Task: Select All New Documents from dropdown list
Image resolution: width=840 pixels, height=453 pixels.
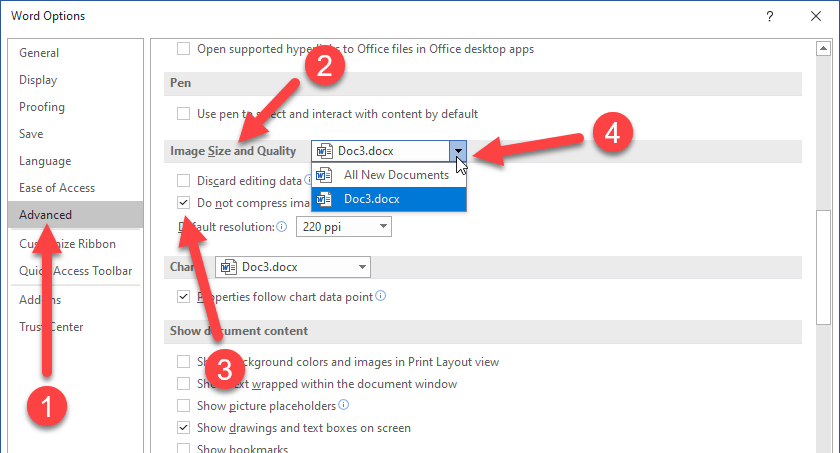Action: pos(396,175)
